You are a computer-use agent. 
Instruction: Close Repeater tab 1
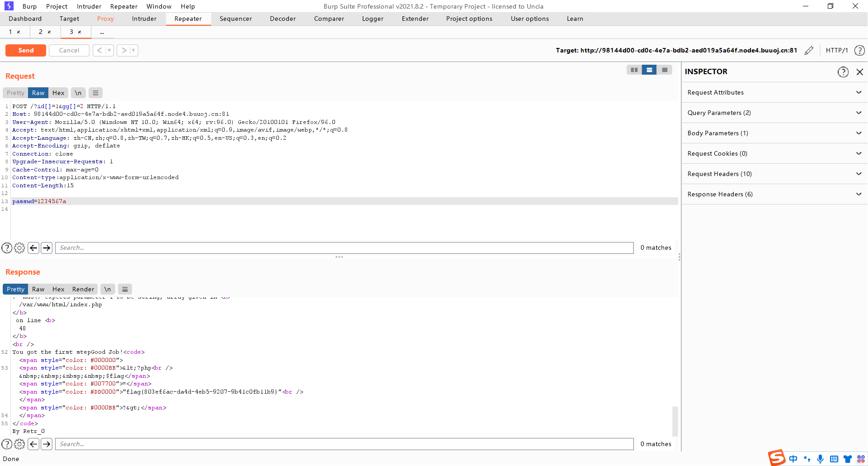point(19,32)
